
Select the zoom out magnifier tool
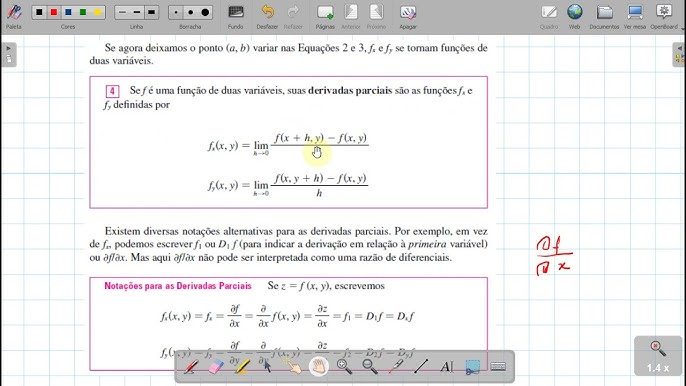point(370,366)
